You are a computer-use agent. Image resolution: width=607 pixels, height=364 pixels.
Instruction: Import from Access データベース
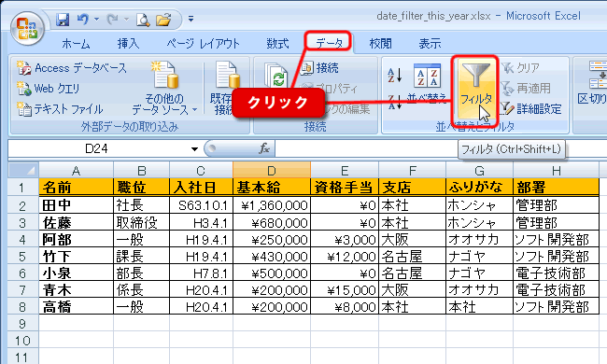tap(72, 68)
